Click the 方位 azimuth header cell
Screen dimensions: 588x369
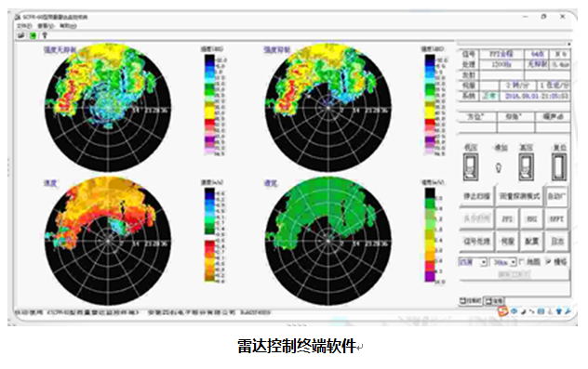(x=477, y=117)
